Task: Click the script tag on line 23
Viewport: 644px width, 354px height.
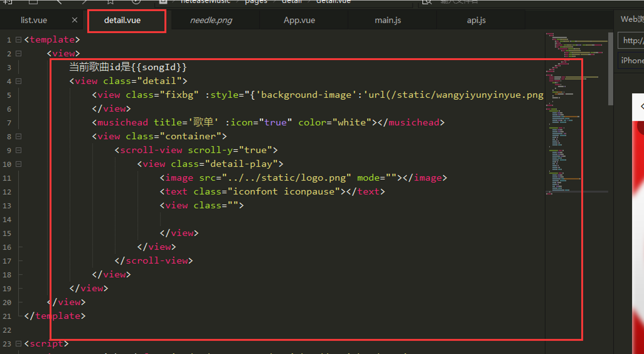Action: 46,344
